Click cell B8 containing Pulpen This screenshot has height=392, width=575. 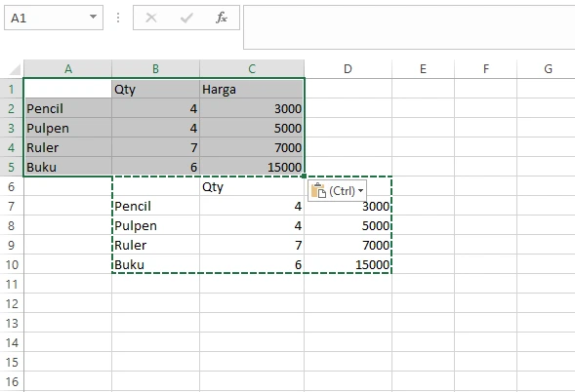(x=156, y=225)
